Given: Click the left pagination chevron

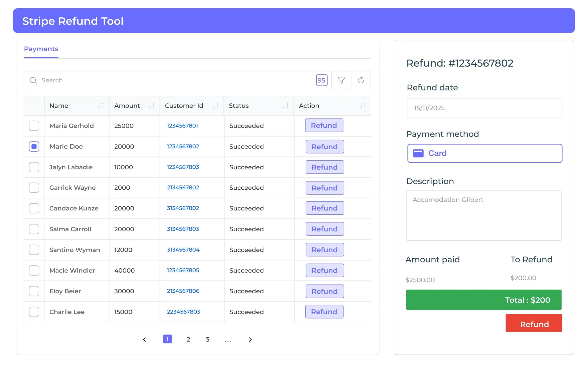Looking at the screenshot, I should [x=144, y=339].
